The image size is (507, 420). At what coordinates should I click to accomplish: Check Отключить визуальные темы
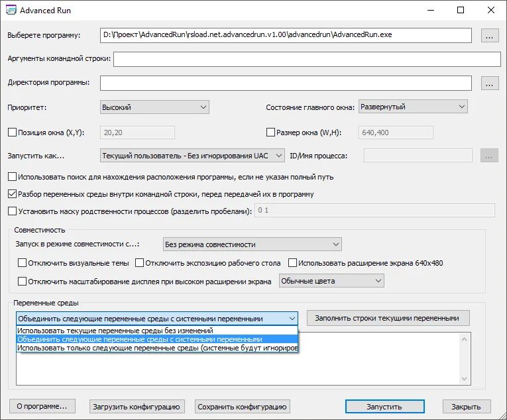[23, 263]
